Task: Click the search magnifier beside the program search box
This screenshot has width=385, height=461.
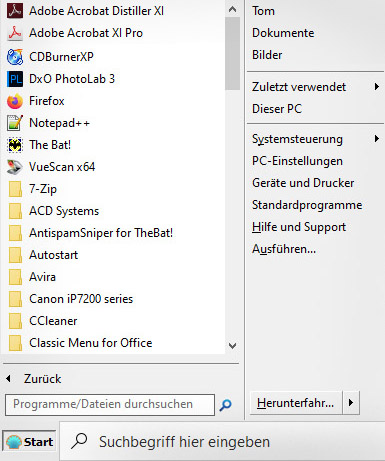Action: [x=226, y=405]
